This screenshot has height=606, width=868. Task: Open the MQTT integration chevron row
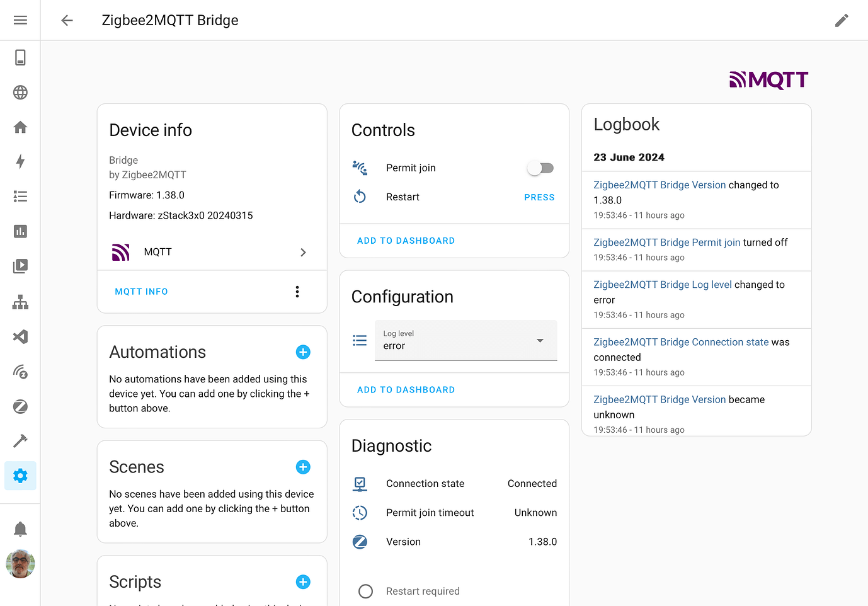click(212, 252)
